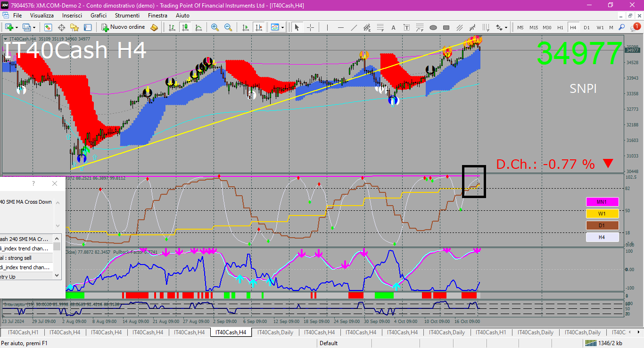Switch to M30 timeframe
Screen dimensions: 644x348
(547, 27)
